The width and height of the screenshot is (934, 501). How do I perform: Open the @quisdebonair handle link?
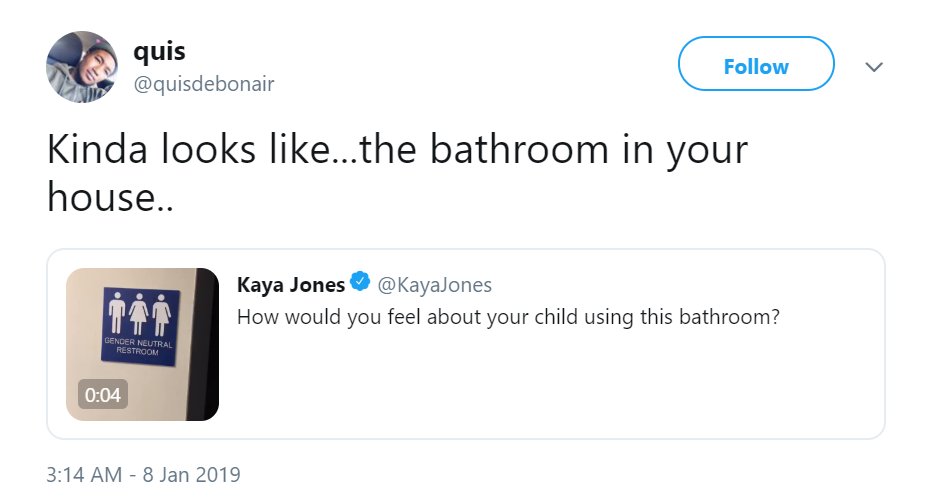(x=204, y=84)
